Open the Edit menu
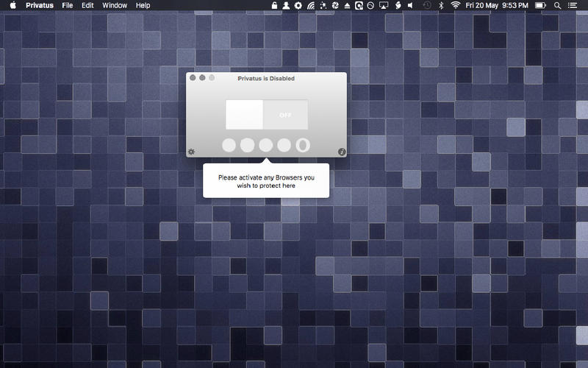The image size is (588, 368). [87, 5]
